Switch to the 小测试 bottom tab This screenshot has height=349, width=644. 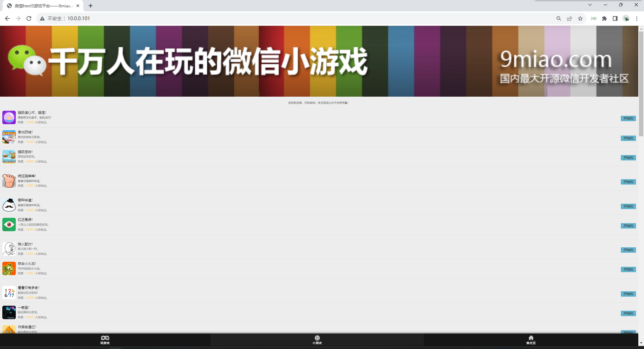(317, 340)
